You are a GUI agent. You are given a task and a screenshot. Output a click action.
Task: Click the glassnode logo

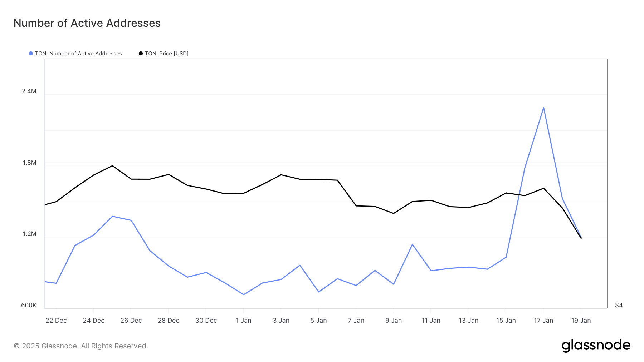(x=596, y=346)
